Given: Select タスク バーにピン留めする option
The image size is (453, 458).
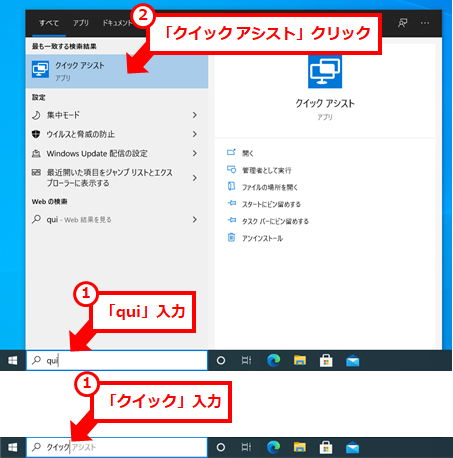Looking at the screenshot, I should click(275, 221).
